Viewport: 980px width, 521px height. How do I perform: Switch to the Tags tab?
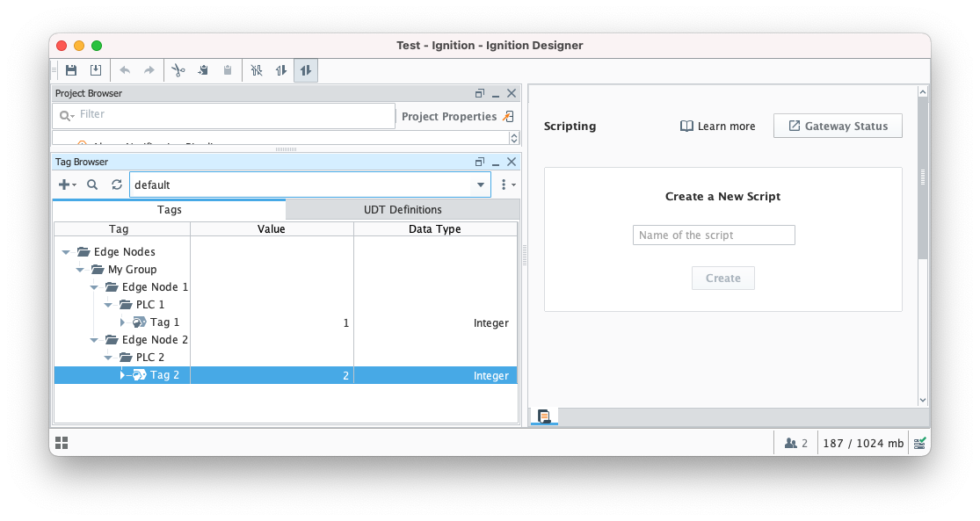point(170,209)
